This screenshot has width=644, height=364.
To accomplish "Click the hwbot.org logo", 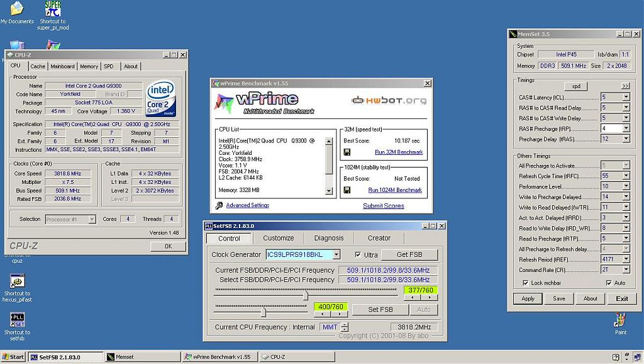I will coord(389,100).
